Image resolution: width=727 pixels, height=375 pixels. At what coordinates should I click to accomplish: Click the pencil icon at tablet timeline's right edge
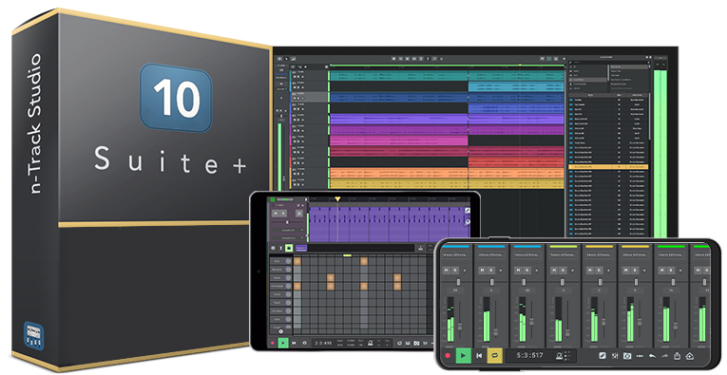tap(467, 211)
